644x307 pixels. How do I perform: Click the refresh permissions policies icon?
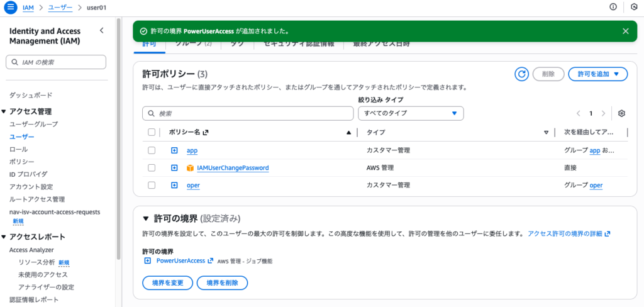tap(521, 74)
